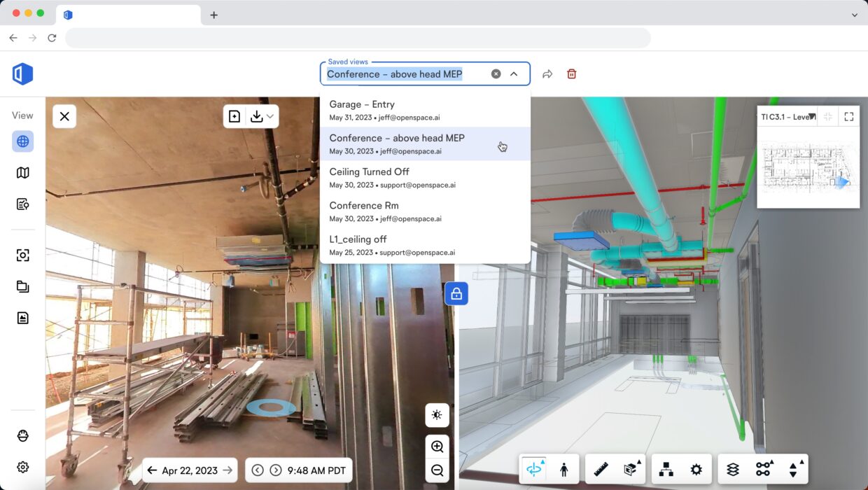Open the capture tool in the sidebar
The image size is (868, 490).
pyautogui.click(x=22, y=255)
